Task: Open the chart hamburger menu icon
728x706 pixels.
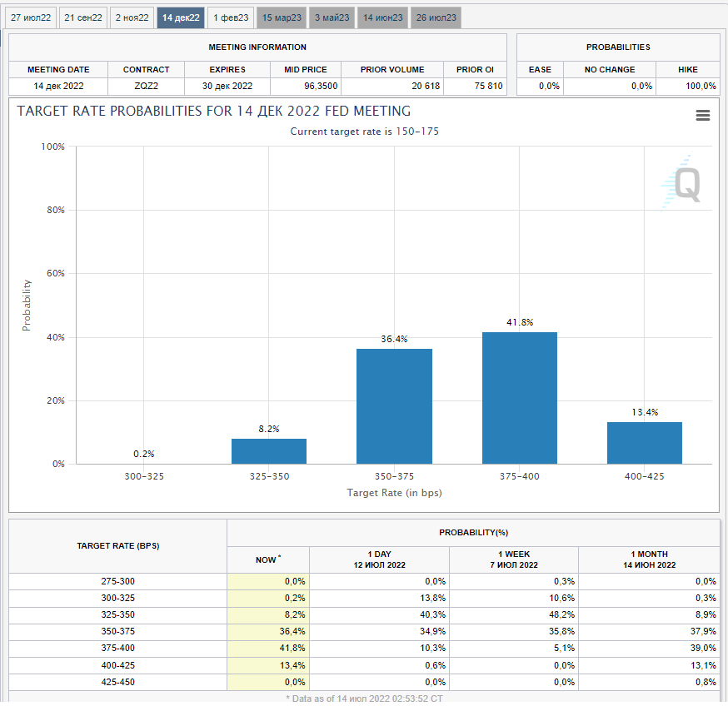Action: tap(702, 116)
